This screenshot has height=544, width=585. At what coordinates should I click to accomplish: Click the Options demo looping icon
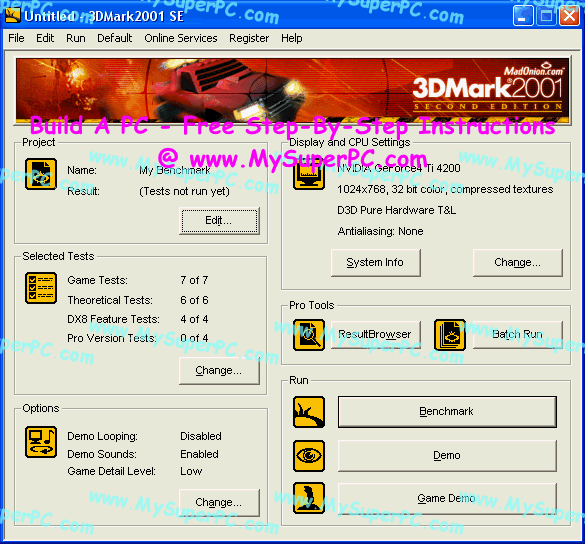click(41, 442)
